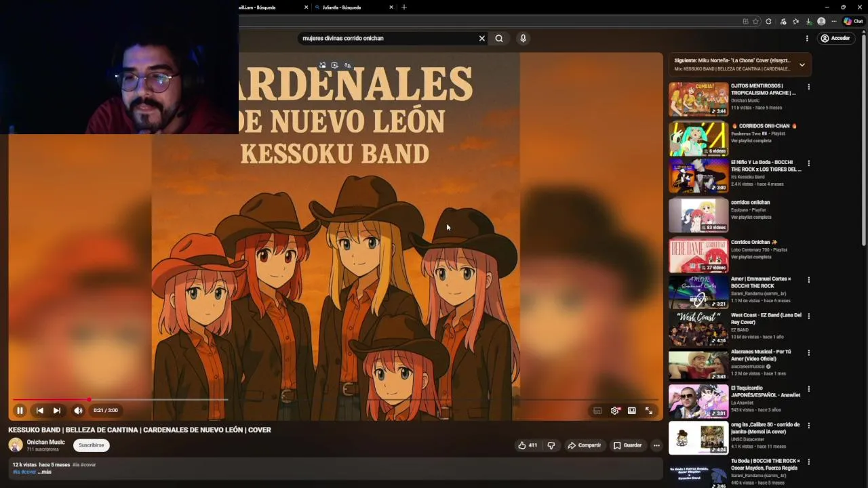The image size is (868, 488).
Task: Open options for the 'El Taquicardio' video
Action: point(808,389)
